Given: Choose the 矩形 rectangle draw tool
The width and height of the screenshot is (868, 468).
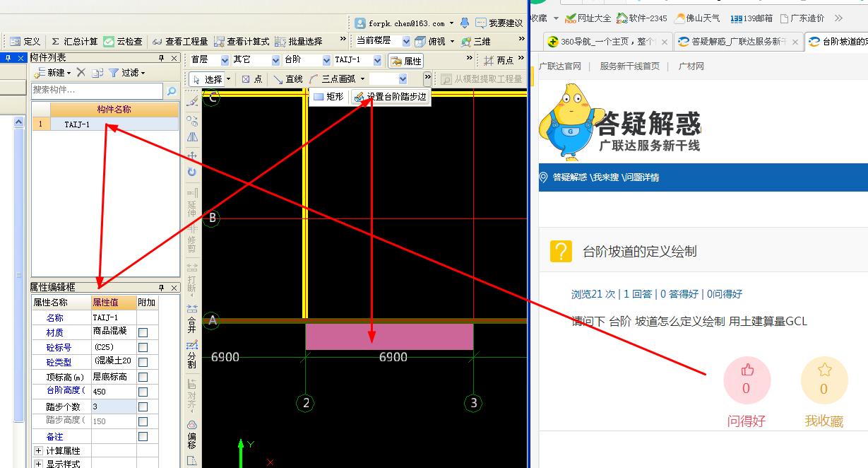Looking at the screenshot, I should point(328,97).
